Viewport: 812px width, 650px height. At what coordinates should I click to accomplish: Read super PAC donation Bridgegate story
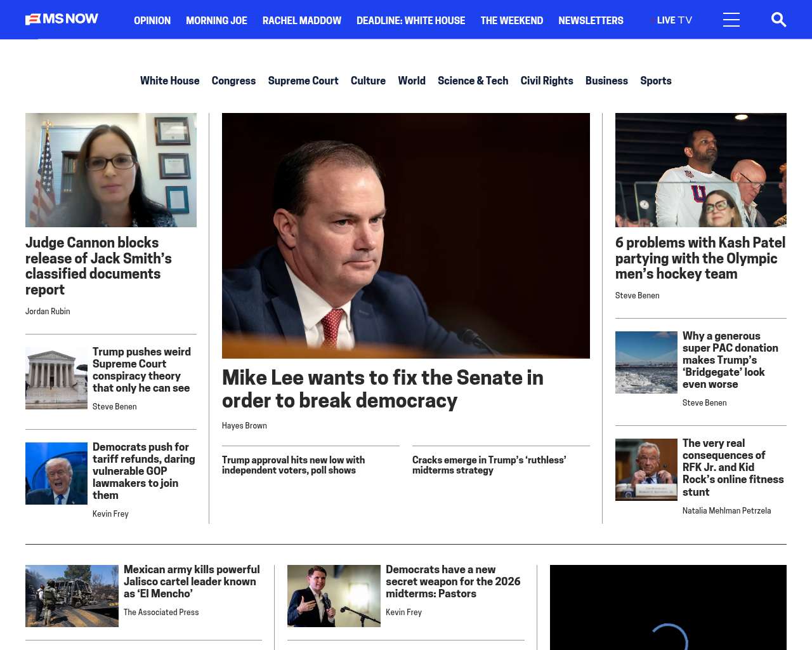coord(730,360)
